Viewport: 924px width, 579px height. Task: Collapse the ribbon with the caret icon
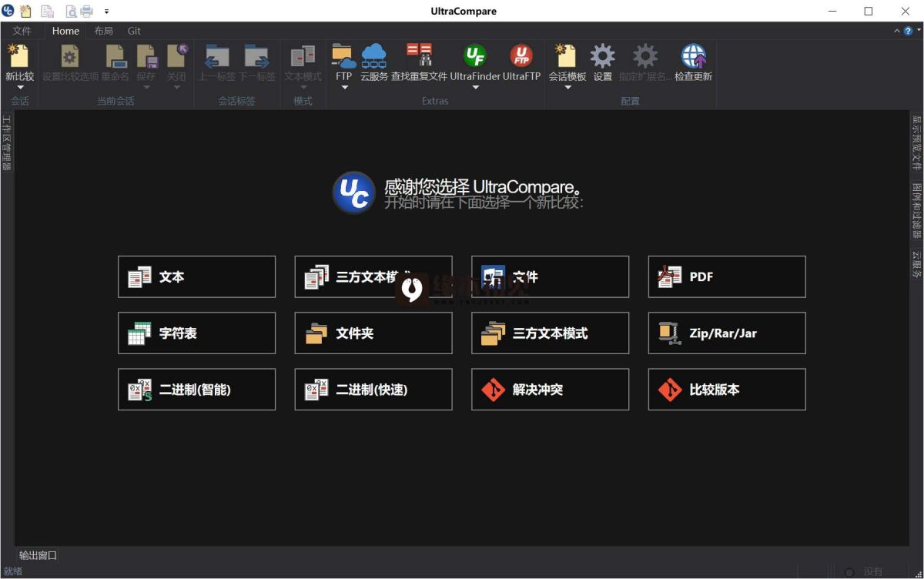click(x=897, y=31)
